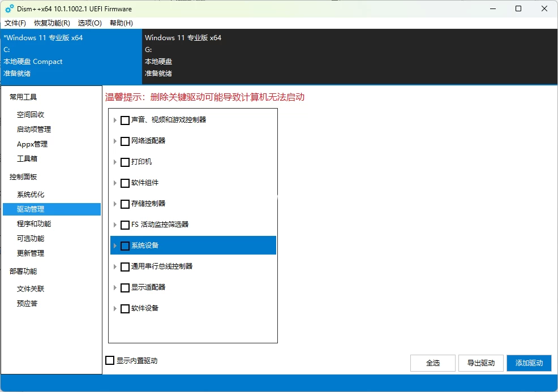The width and height of the screenshot is (558, 392).
Task: Expand the 软件组件 node arrow
Action: click(115, 183)
